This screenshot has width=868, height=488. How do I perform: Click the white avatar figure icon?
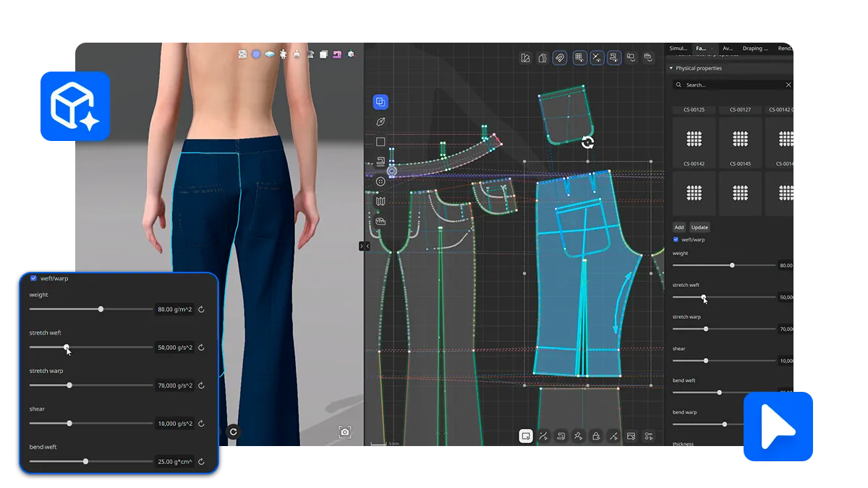[283, 53]
